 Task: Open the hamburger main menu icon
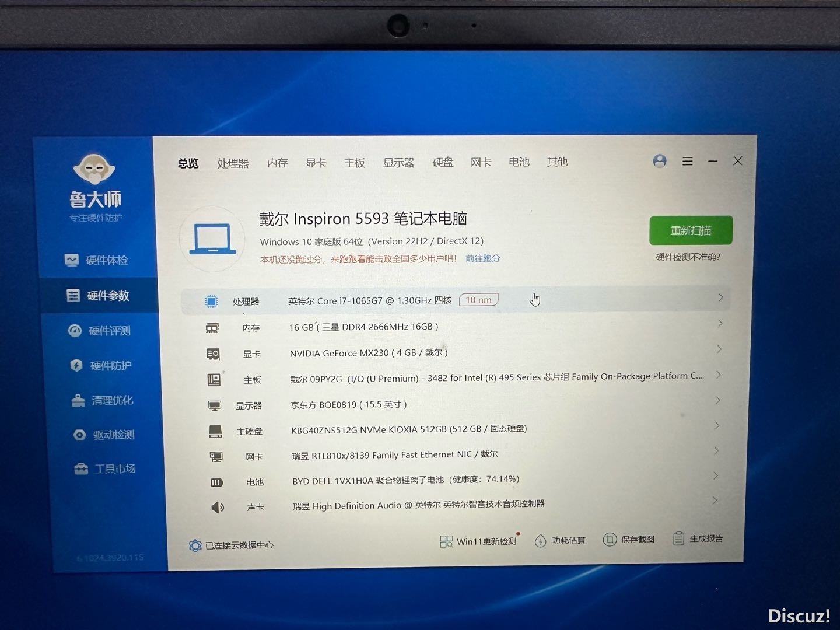click(688, 161)
